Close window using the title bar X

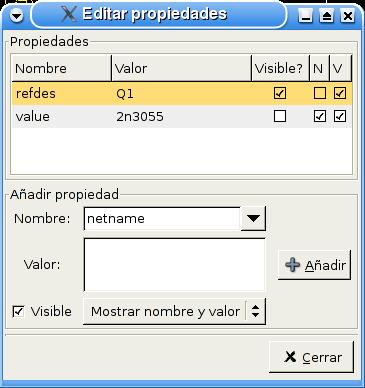(x=348, y=16)
